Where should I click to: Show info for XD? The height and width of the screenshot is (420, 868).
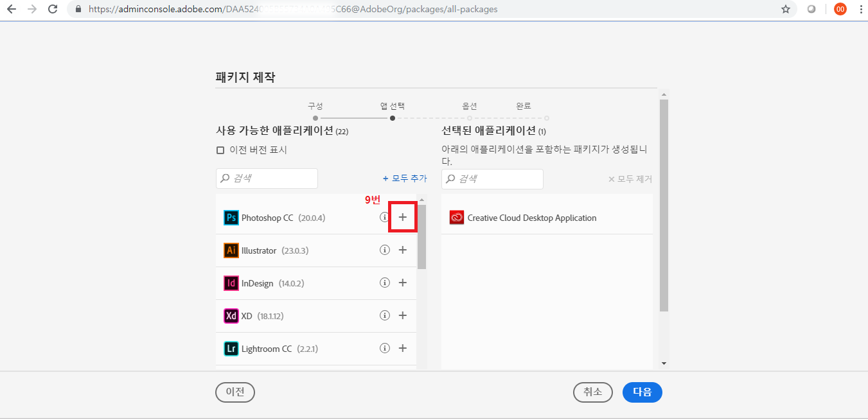point(385,315)
